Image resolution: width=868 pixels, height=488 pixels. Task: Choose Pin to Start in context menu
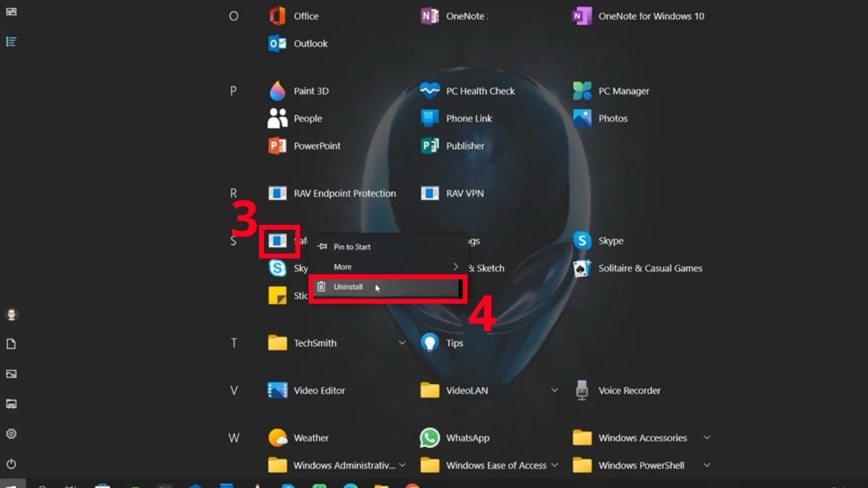click(x=388, y=247)
